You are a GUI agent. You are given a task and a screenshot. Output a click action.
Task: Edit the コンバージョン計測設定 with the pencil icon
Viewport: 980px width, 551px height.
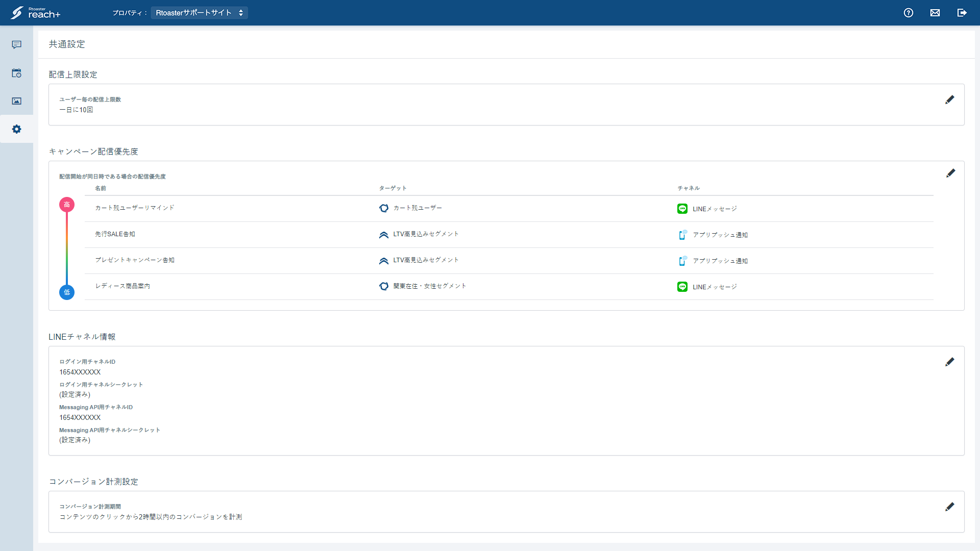pos(950,507)
